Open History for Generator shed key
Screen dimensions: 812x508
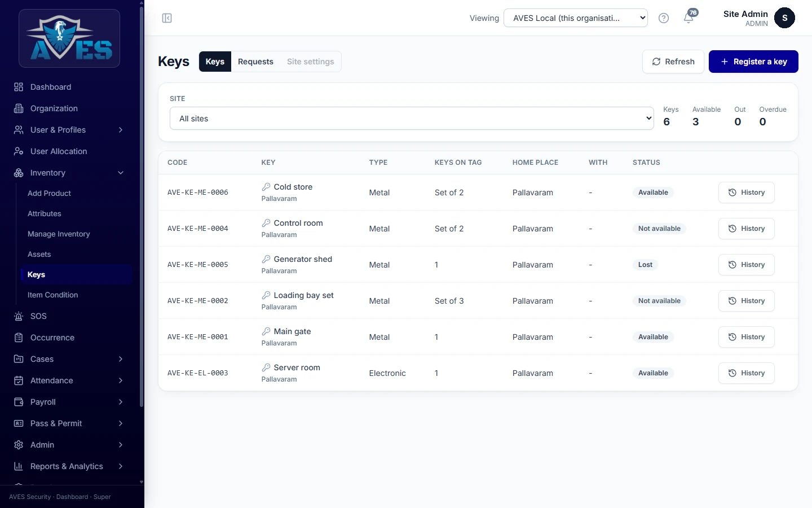pos(747,265)
